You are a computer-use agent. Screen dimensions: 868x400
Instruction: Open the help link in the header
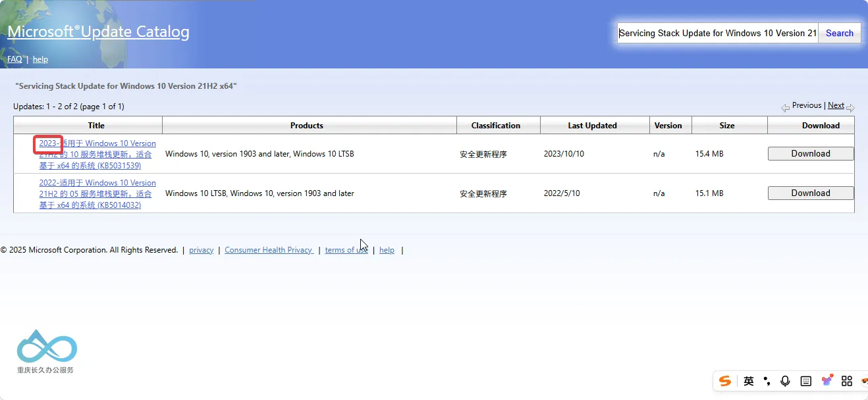40,59
